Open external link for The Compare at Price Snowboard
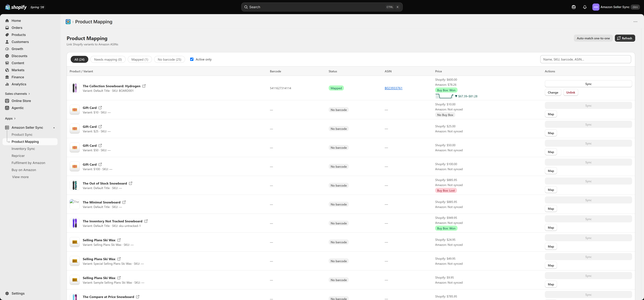The width and height of the screenshot is (644, 300). [x=138, y=297]
